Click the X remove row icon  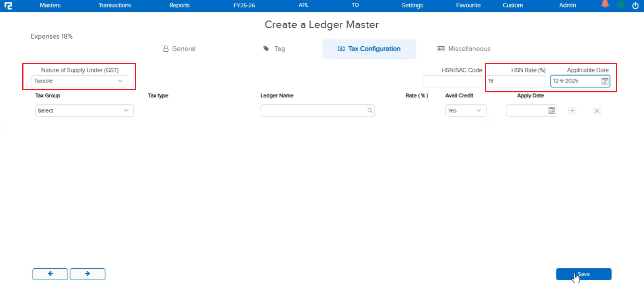(x=597, y=111)
